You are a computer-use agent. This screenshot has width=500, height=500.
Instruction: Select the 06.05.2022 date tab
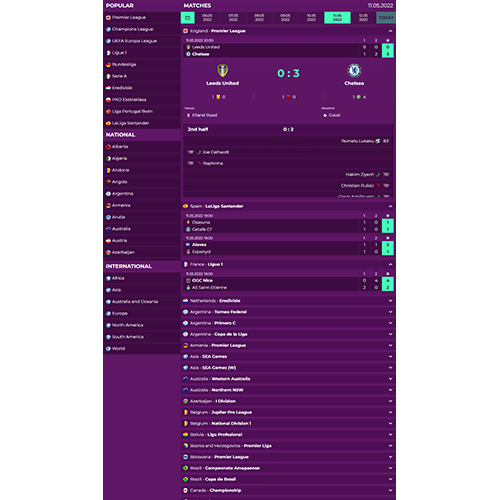(x=207, y=18)
